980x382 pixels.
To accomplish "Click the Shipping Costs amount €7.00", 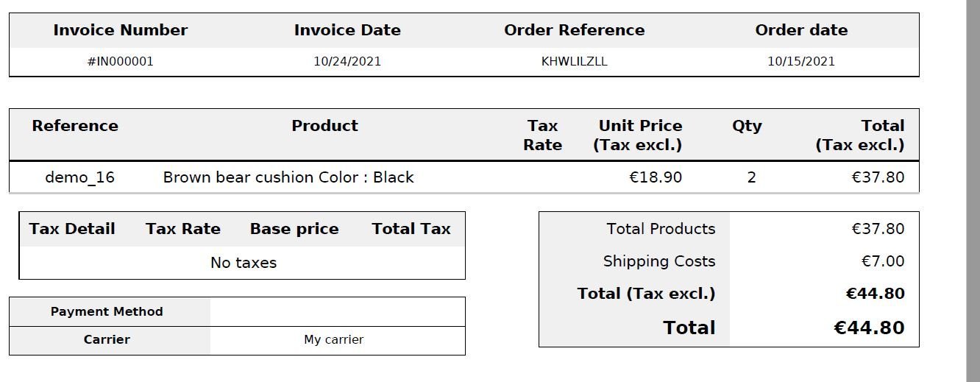I will click(x=882, y=261).
